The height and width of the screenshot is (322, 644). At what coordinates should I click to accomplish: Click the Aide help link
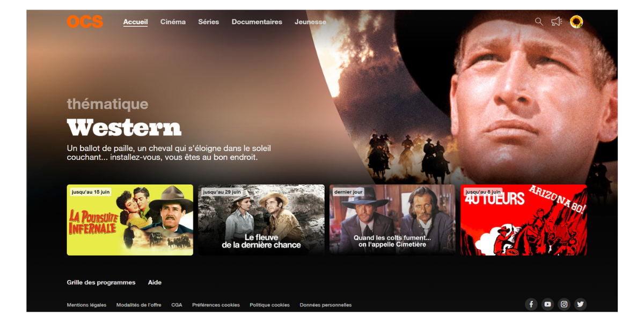click(x=155, y=282)
